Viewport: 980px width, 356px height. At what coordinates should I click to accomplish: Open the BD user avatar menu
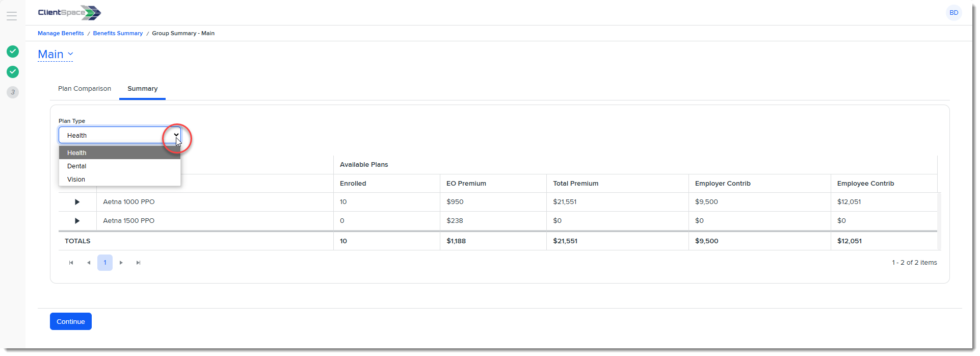pos(953,13)
